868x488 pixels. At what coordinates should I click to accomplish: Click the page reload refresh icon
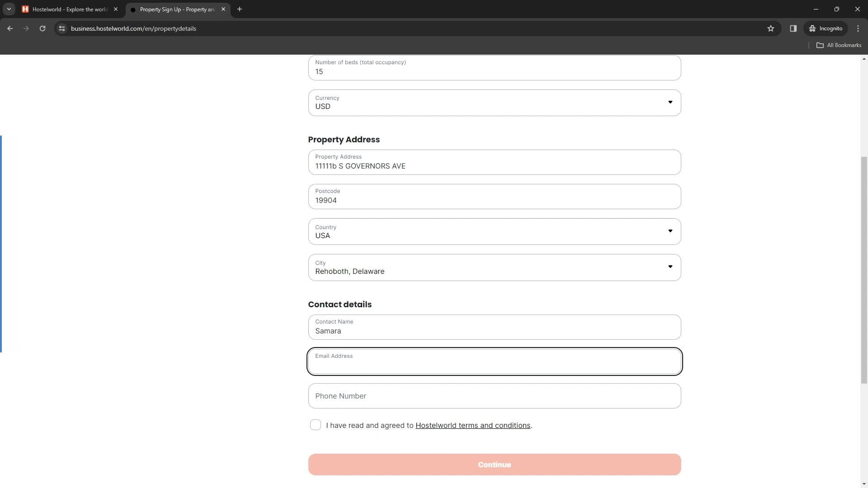point(42,28)
